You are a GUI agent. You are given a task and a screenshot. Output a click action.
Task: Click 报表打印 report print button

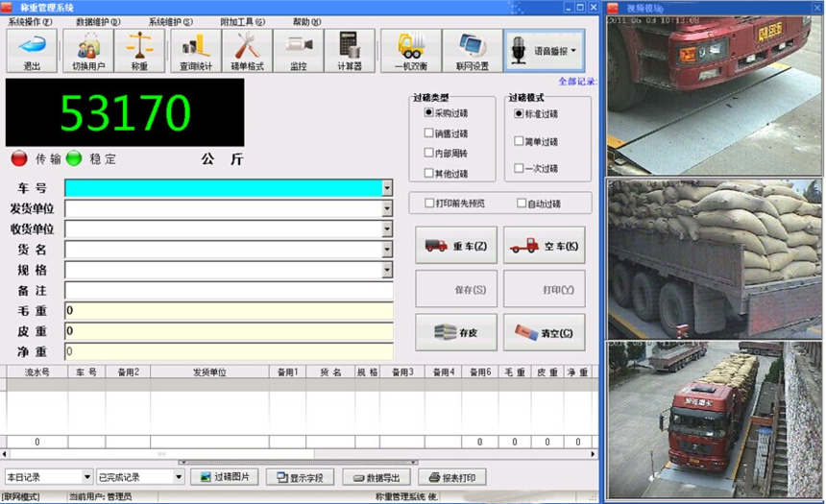click(452, 477)
